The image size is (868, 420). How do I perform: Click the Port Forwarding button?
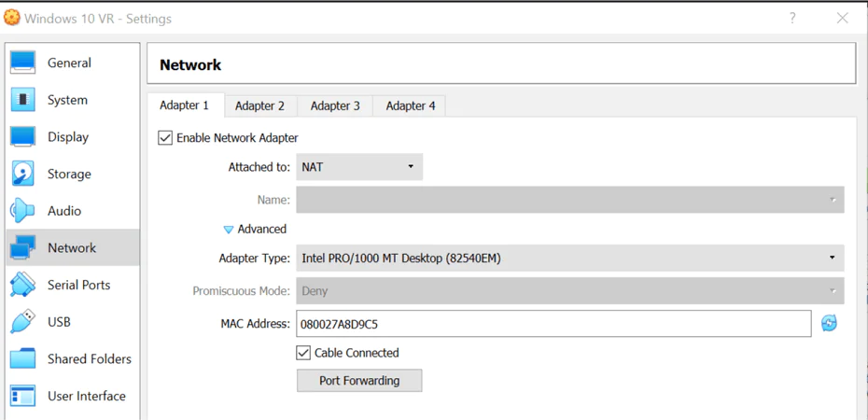coord(359,381)
